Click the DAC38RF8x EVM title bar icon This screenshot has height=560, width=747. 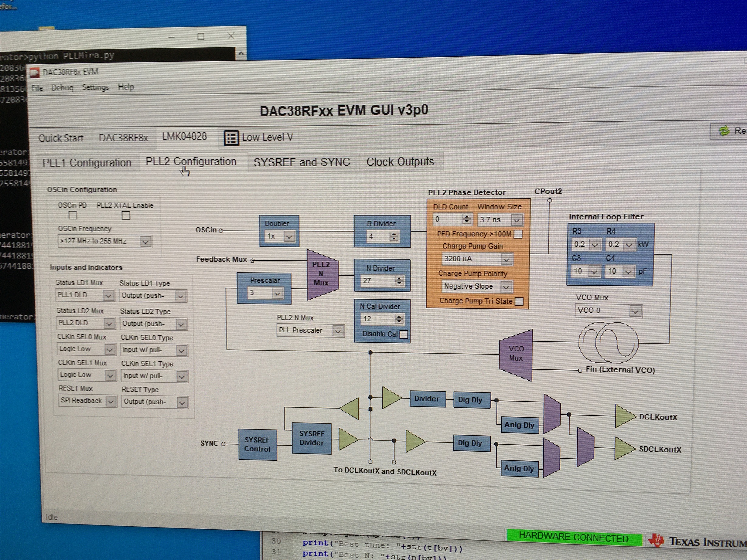point(35,72)
